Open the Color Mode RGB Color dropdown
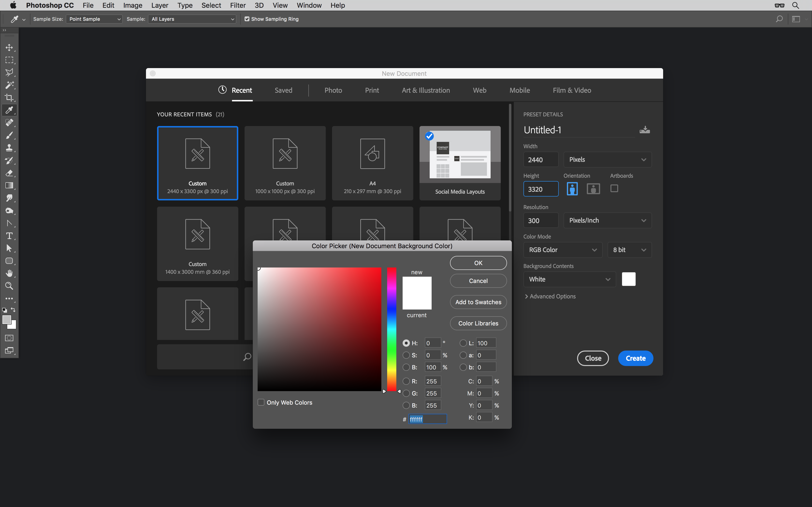This screenshot has height=507, width=812. coord(563,250)
